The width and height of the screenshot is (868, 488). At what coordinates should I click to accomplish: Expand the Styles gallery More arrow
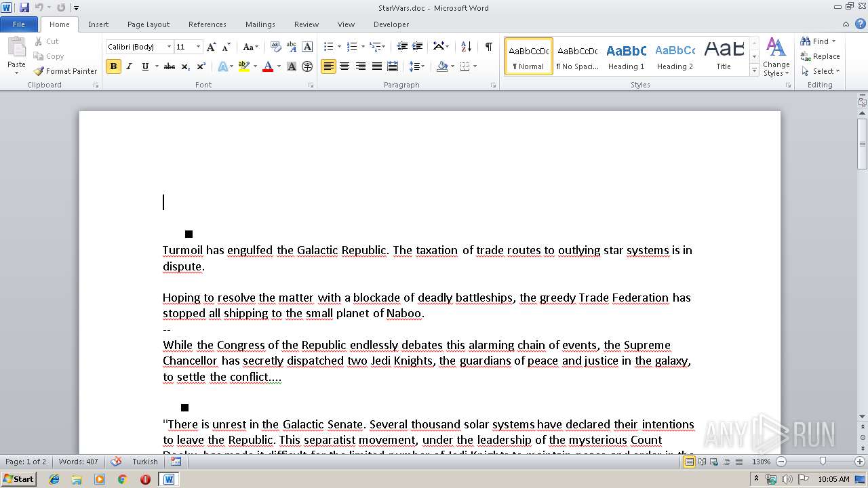754,70
